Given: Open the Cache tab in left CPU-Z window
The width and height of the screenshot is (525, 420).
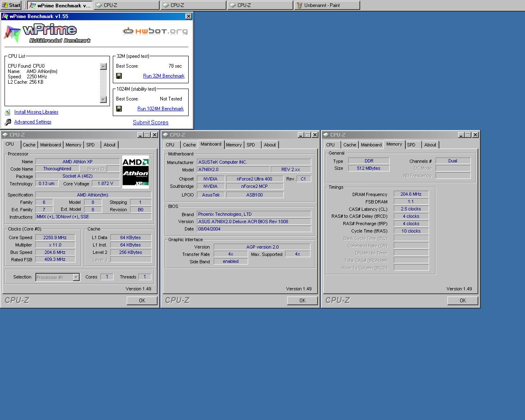Looking at the screenshot, I should point(29,145).
